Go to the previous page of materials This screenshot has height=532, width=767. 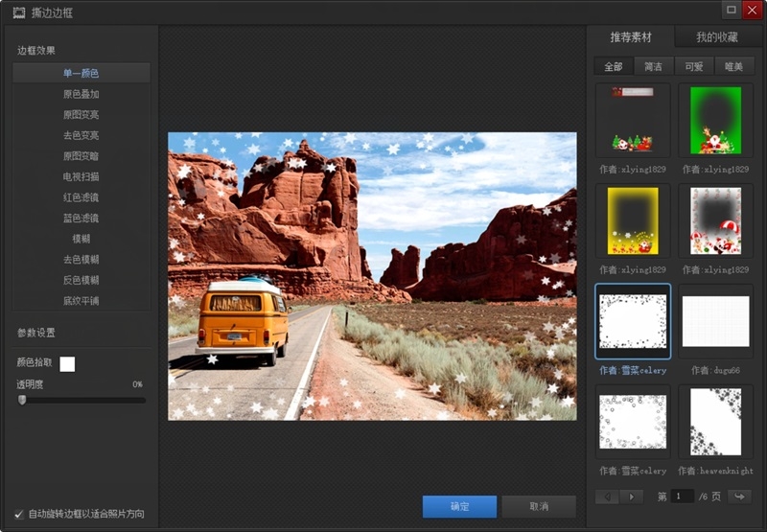[x=608, y=497]
